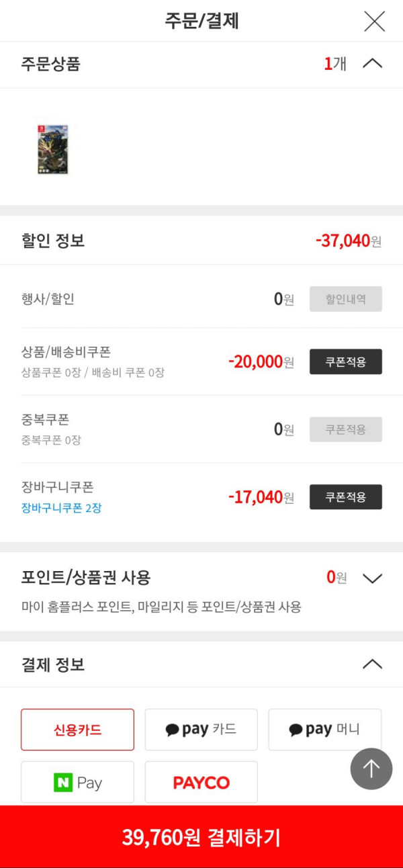Select 신용카드 as payment method
The width and height of the screenshot is (403, 868).
(x=77, y=730)
